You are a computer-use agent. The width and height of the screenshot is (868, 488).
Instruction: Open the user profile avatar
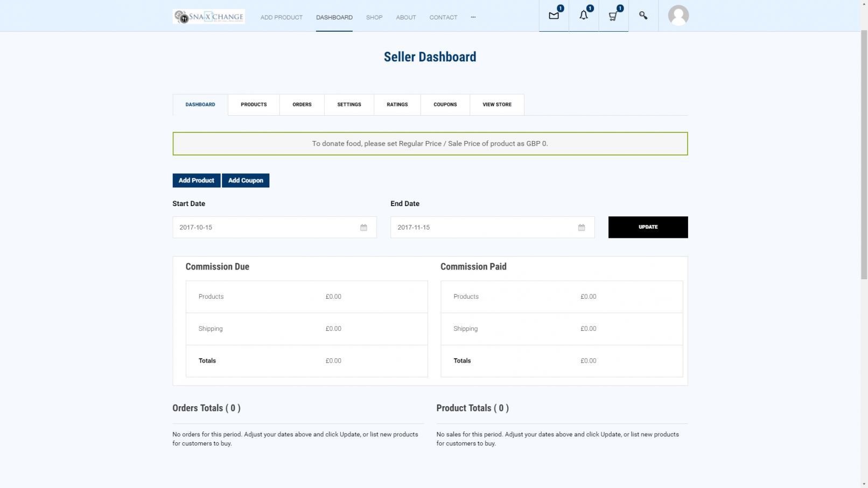click(x=678, y=16)
